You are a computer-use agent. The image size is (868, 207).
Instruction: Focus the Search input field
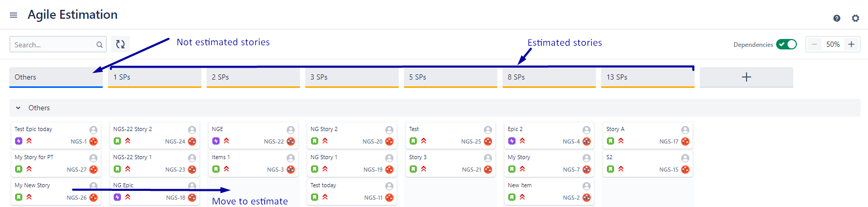[x=58, y=44]
